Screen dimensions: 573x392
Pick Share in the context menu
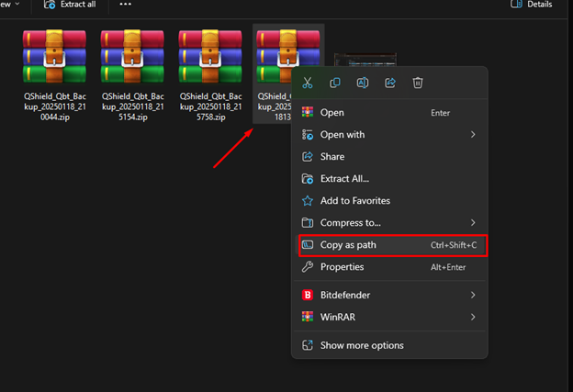[389, 156]
